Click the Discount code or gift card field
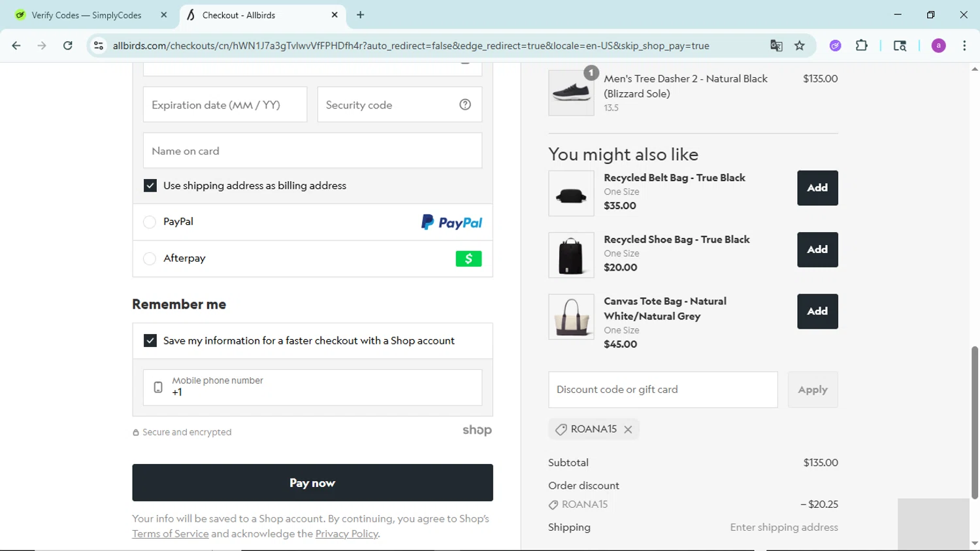 (x=663, y=390)
